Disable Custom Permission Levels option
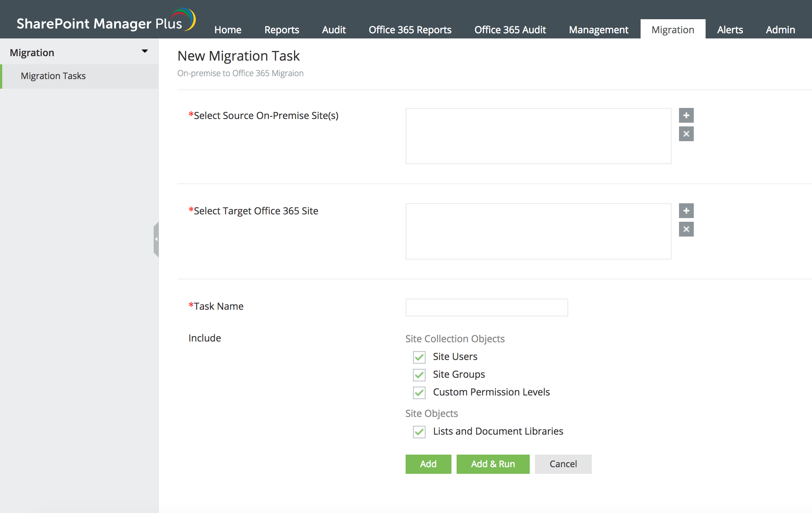Screen dimensions: 812x513 419,393
